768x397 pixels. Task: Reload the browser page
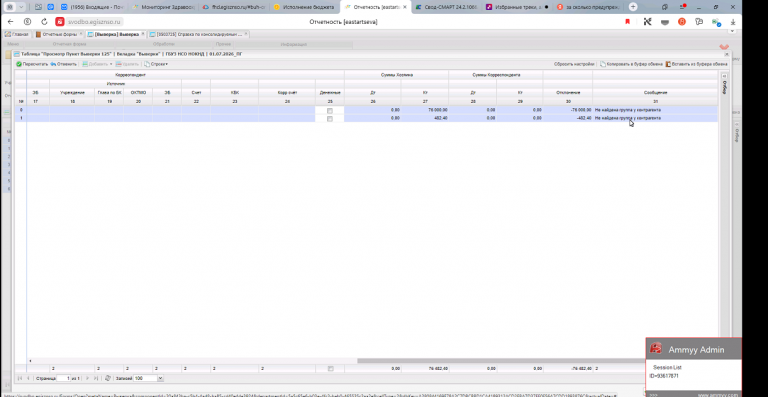(x=44, y=22)
